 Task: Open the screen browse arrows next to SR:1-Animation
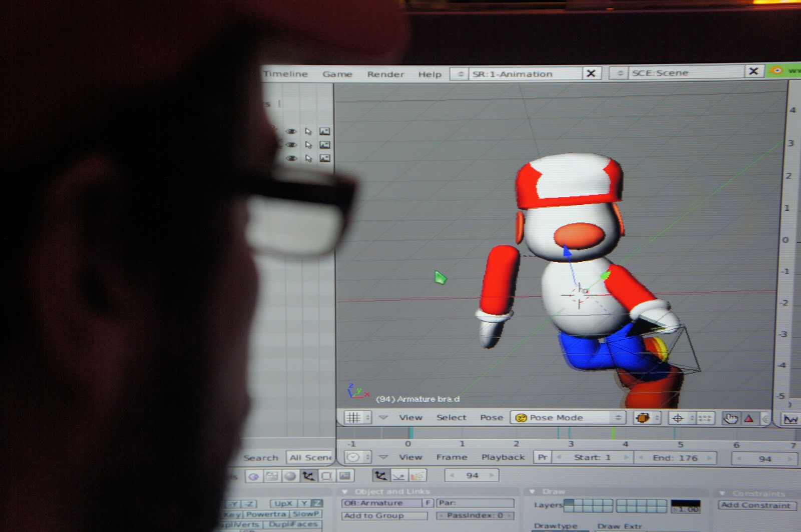460,74
